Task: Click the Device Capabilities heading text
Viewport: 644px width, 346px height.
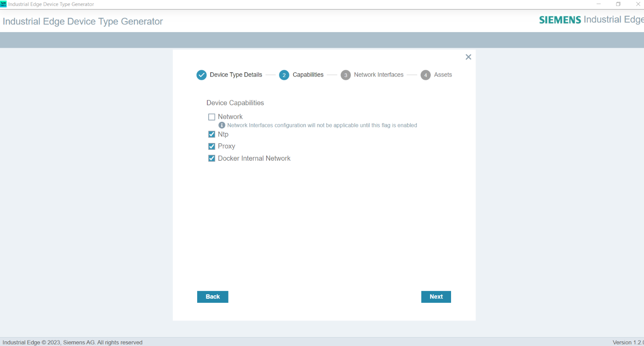Action: tap(235, 103)
